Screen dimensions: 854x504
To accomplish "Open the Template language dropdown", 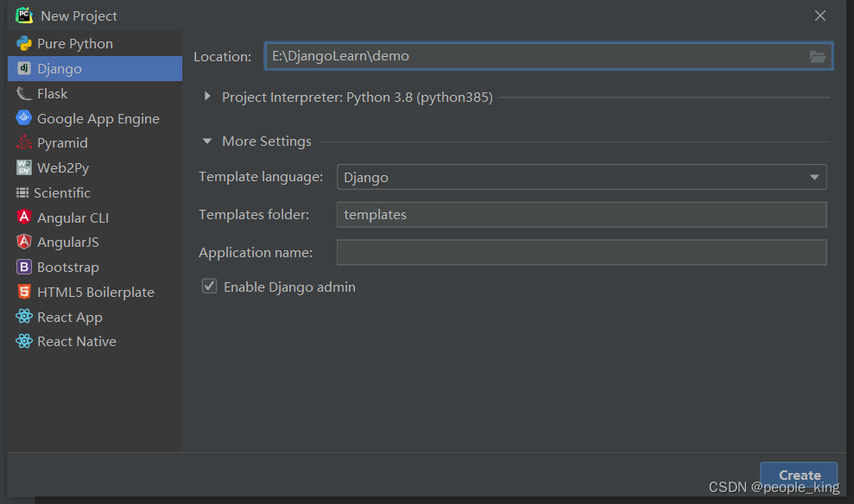I will click(582, 177).
